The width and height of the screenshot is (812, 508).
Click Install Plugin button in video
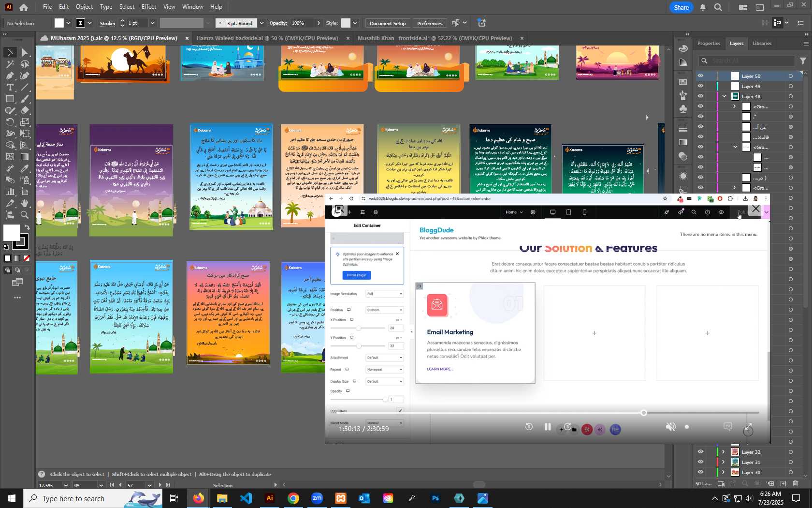click(357, 275)
